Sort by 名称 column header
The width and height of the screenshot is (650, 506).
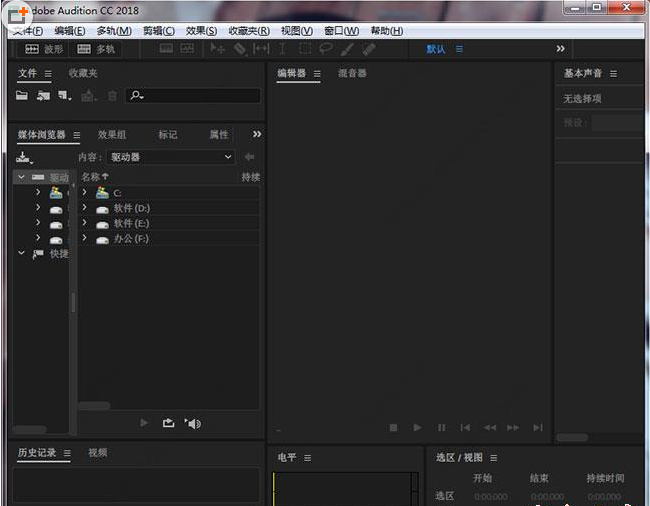tap(95, 177)
